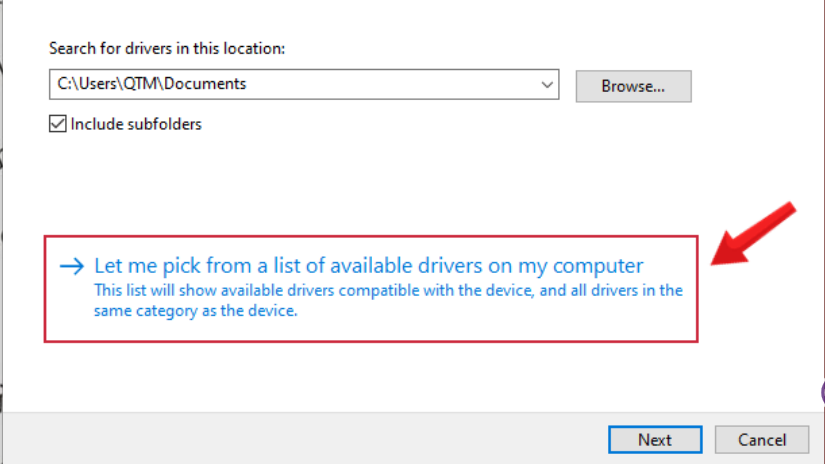Click the Search for drivers location label

coord(167,48)
